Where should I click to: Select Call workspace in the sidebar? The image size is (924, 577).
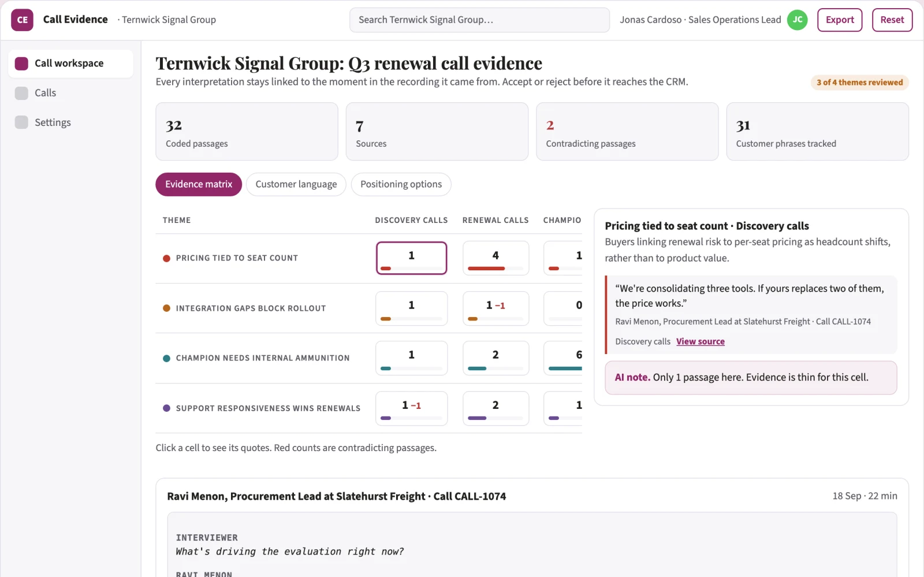70,64
